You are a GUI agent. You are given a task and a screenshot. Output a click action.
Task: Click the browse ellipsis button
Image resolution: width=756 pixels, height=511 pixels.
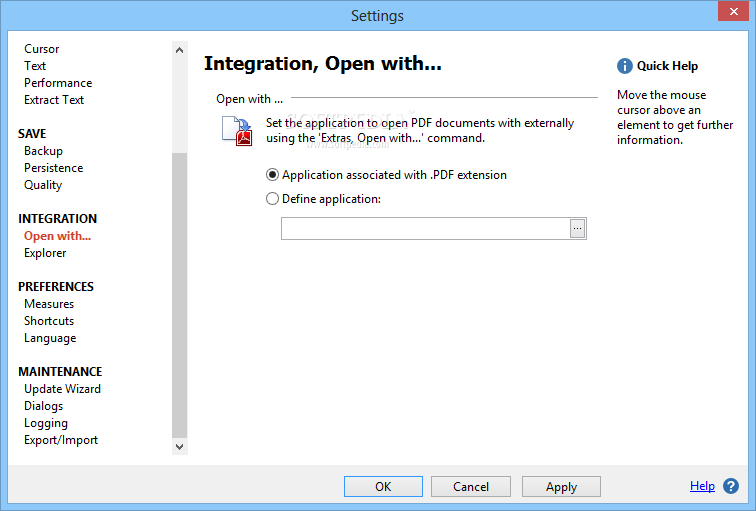coord(577,229)
